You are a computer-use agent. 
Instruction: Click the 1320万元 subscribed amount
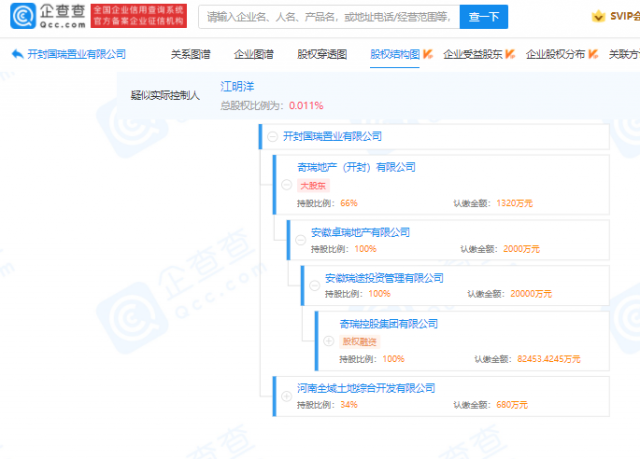coord(514,203)
